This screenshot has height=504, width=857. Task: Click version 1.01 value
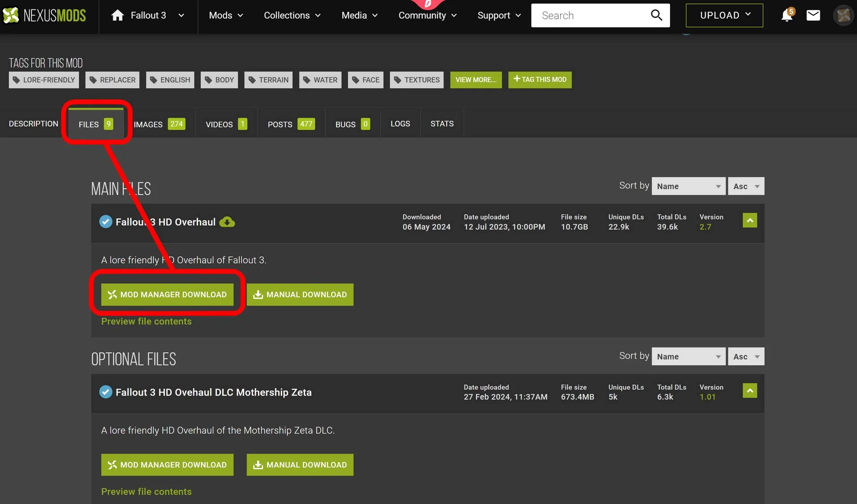(x=707, y=397)
